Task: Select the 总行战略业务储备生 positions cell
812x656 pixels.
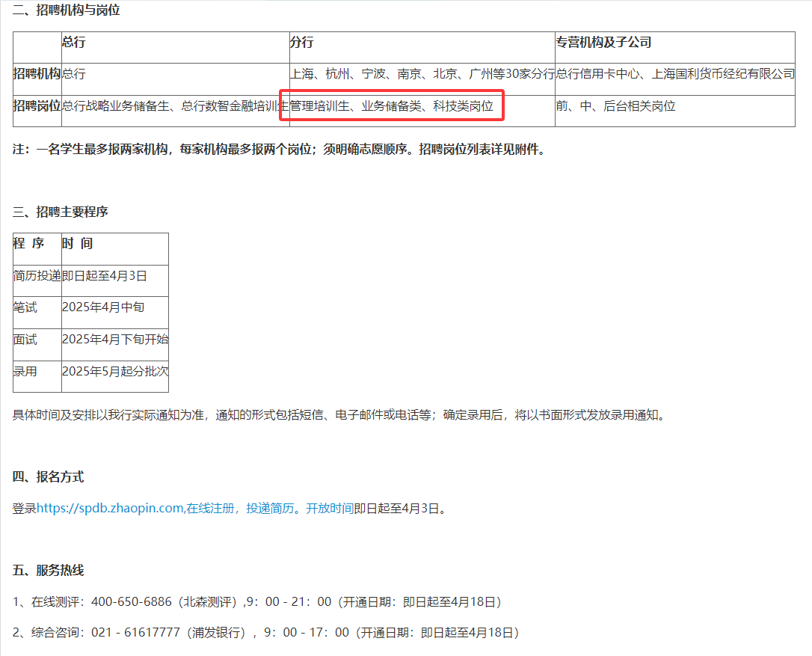Action: click(x=175, y=106)
